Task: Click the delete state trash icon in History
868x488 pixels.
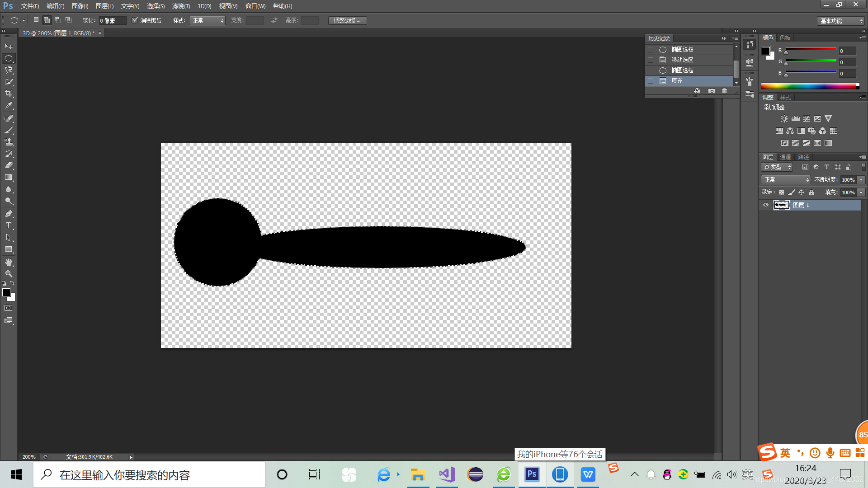Action: coord(725,91)
